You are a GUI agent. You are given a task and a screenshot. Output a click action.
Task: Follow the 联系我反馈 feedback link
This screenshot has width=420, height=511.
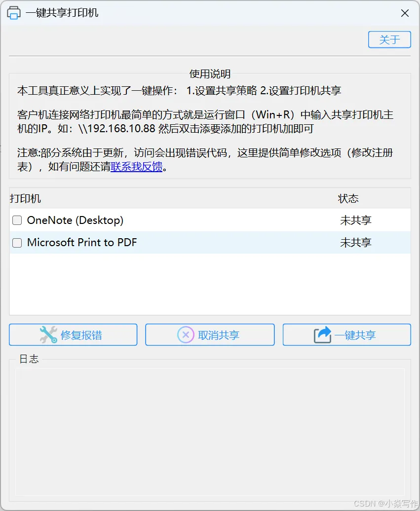point(136,167)
